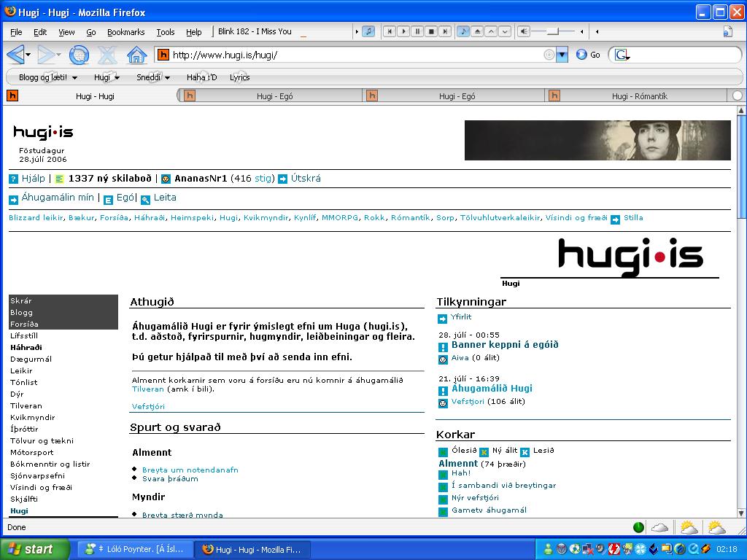The width and height of the screenshot is (747, 560).
Task: Click the Leita search icon
Action: point(145,200)
